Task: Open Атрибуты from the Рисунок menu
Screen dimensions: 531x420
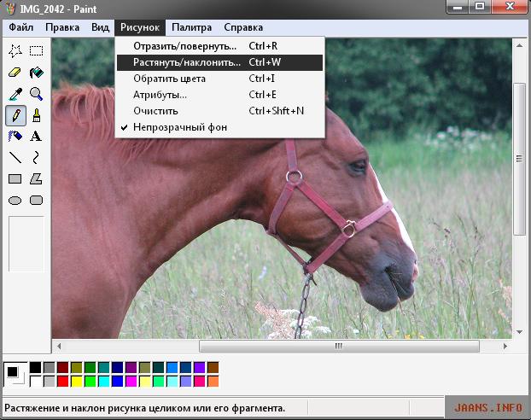Action: tap(160, 95)
